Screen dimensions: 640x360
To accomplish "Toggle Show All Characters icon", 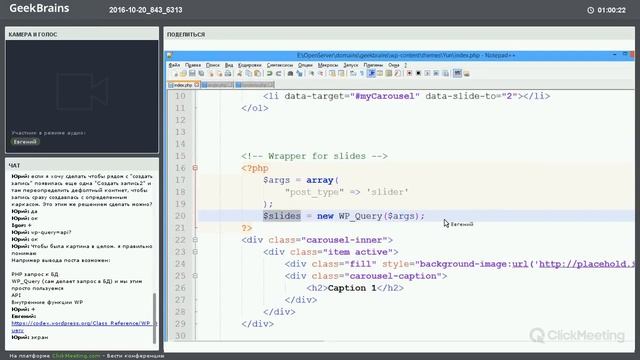I will tap(362, 73).
